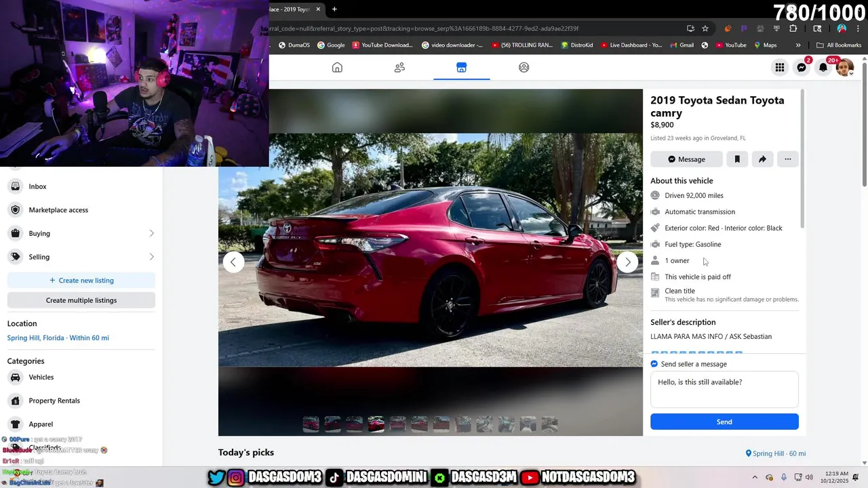Open the account profile picture menu
868x488 pixels.
click(844, 67)
